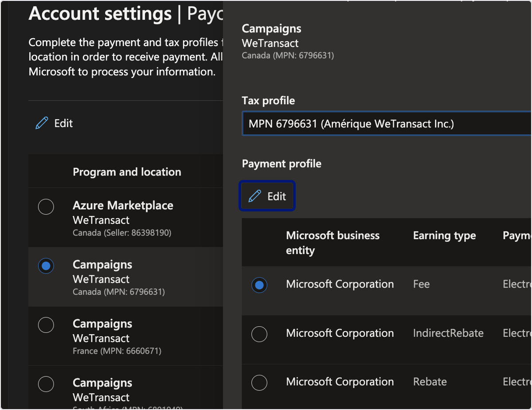Click the Edit label under Account settings
The image size is (532, 410).
pyautogui.click(x=63, y=123)
